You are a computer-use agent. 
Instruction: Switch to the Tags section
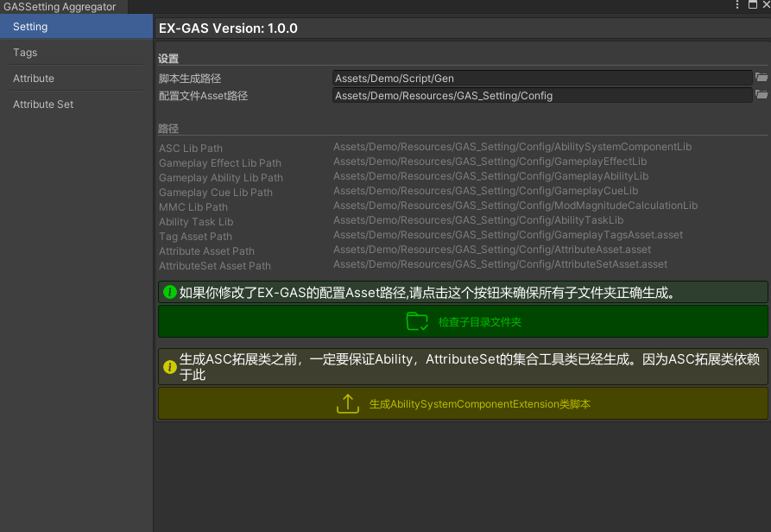pyautogui.click(x=25, y=52)
